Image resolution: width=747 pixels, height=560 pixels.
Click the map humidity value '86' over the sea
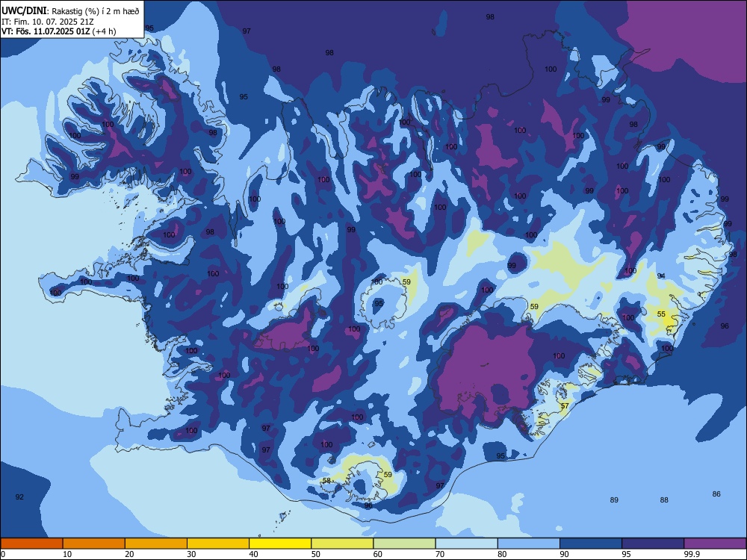point(716,494)
